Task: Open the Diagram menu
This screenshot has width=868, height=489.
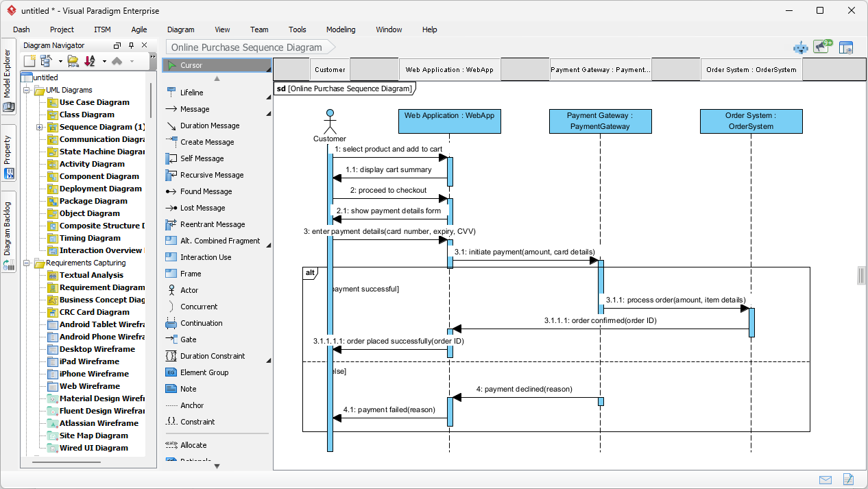Action: click(x=180, y=29)
